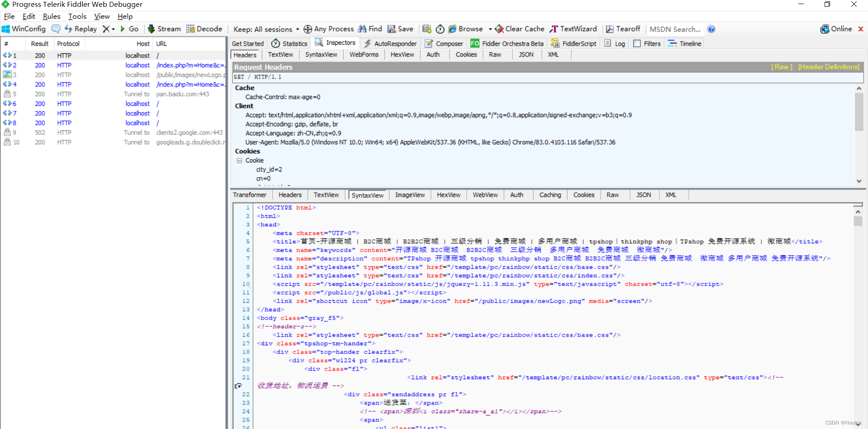Open the Composer tab
The width and height of the screenshot is (868, 429).
click(444, 43)
